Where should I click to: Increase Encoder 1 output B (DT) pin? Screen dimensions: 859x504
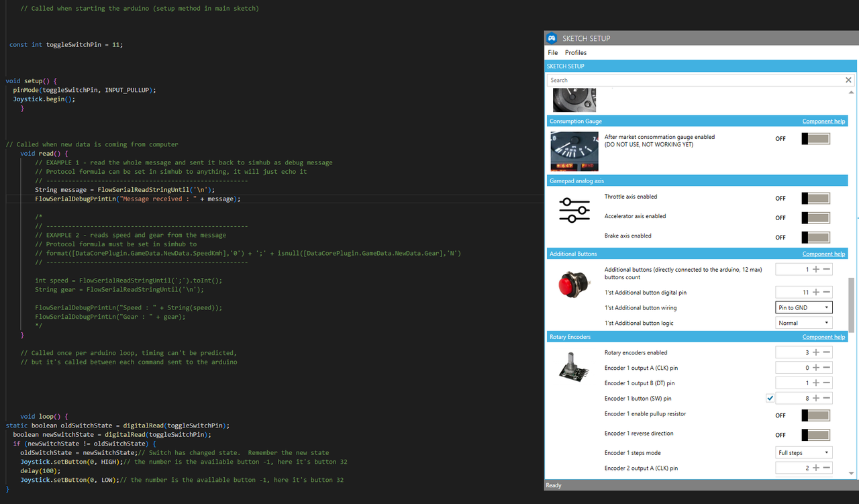click(x=816, y=383)
